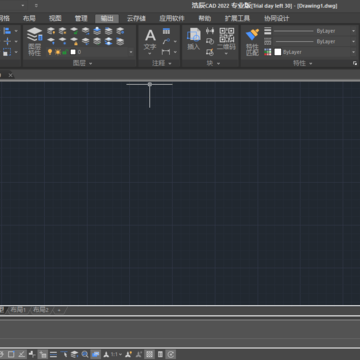360x360 pixels.
Task: Click the table icon in 注释 panel
Action: point(166,31)
